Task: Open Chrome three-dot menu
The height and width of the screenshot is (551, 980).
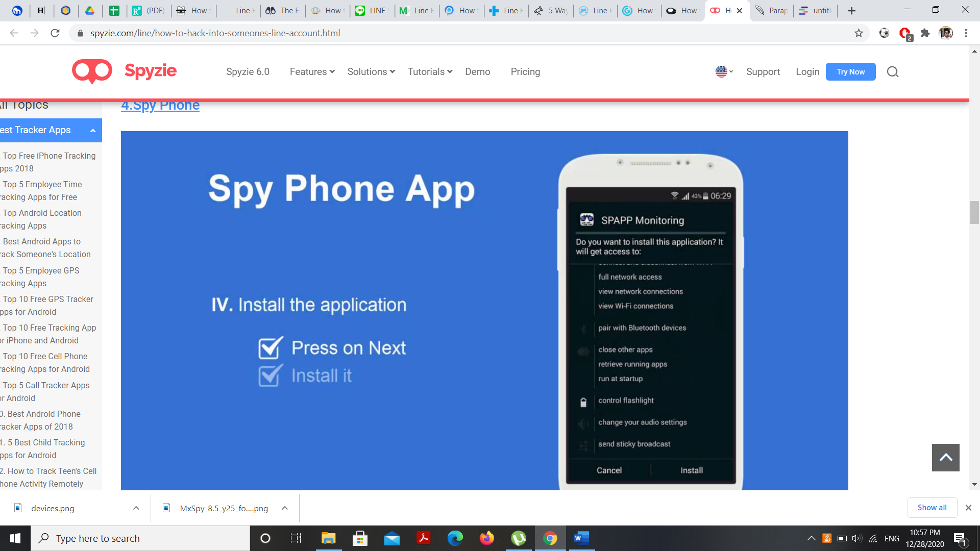Action: tap(966, 33)
